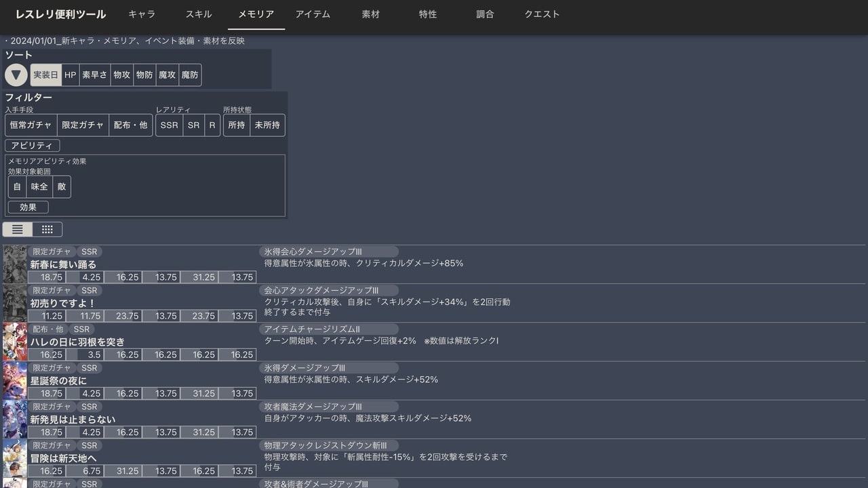Click ability tag 氷得ダメージアップⅢ
Image resolution: width=868 pixels, height=488 pixels.
328,367
